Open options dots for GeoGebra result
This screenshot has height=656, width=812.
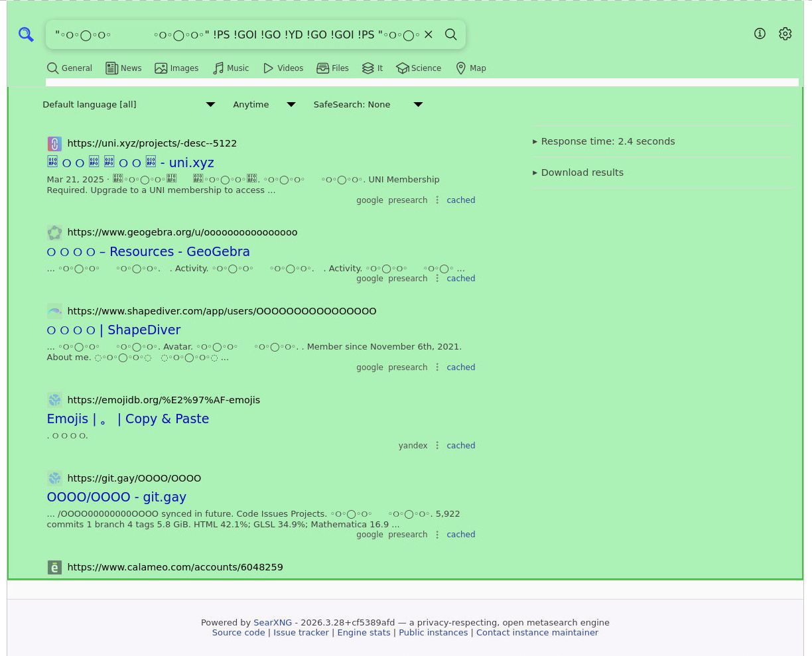pyautogui.click(x=437, y=279)
